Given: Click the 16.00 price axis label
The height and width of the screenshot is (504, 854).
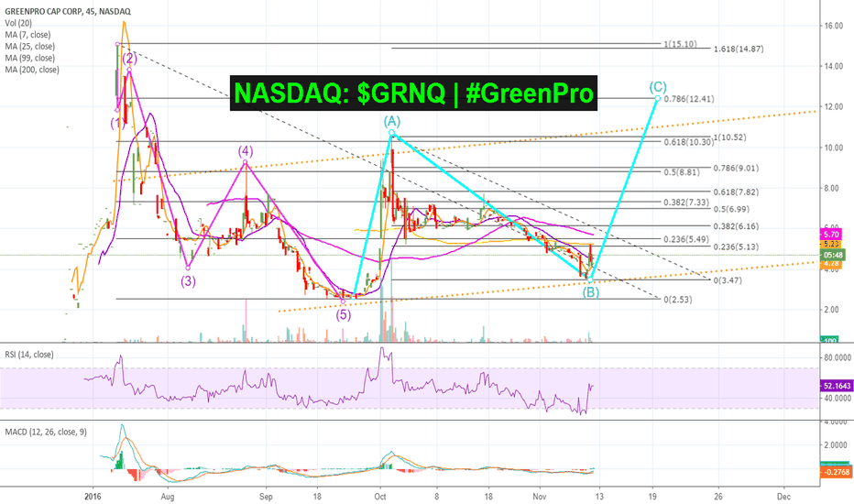Looking at the screenshot, I should point(834,26).
